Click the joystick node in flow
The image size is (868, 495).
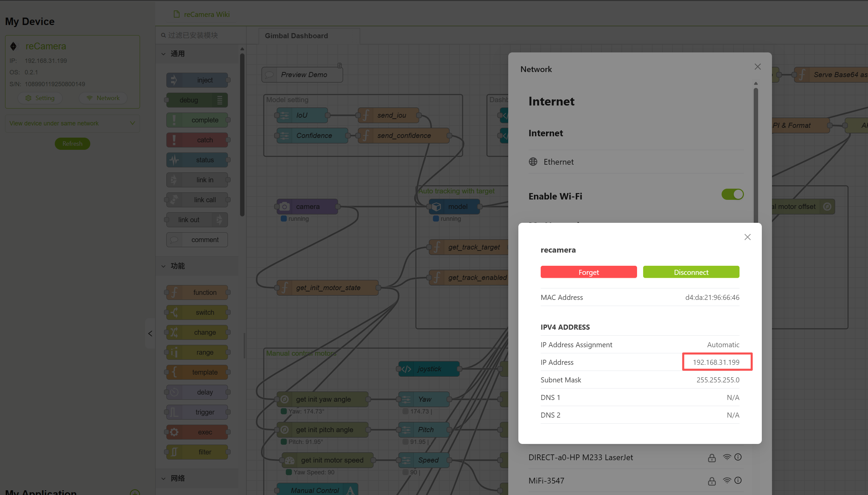click(x=429, y=369)
